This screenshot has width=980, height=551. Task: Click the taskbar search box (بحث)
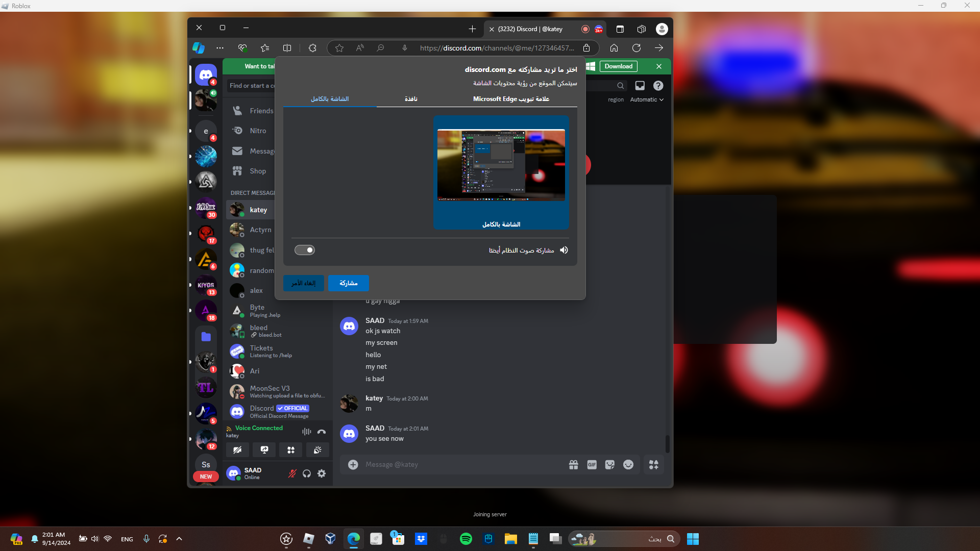[624, 539]
